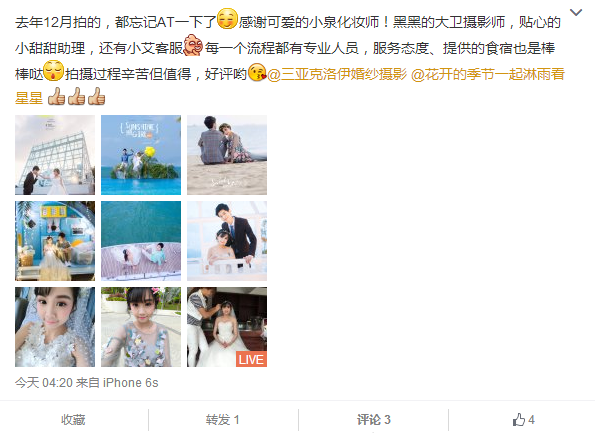Image resolution: width=595 pixels, height=433 pixels.
Task: Click 收藏 to favorite the post
Action: [x=73, y=420]
